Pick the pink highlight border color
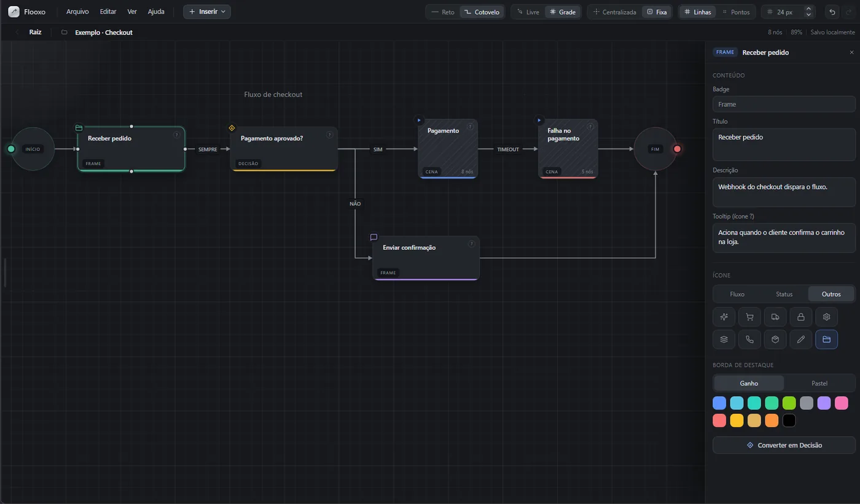Screen dimensions: 860x504 [x=841, y=403]
